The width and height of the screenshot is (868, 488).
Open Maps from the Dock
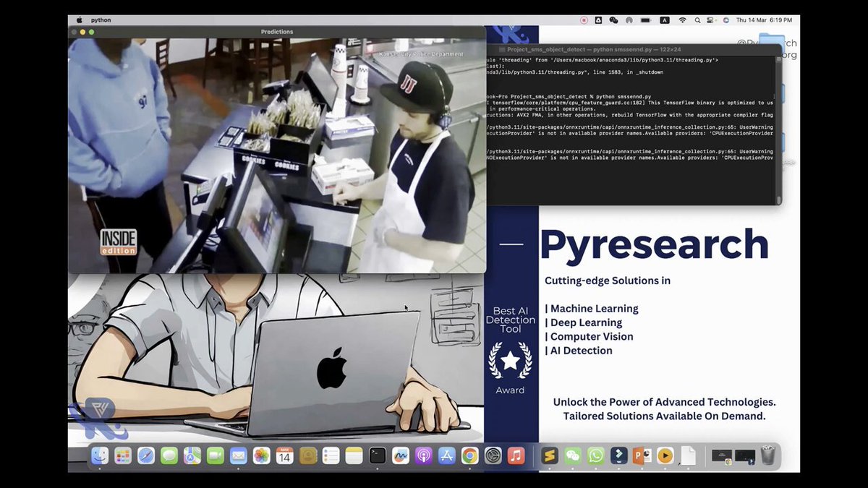coord(192,455)
